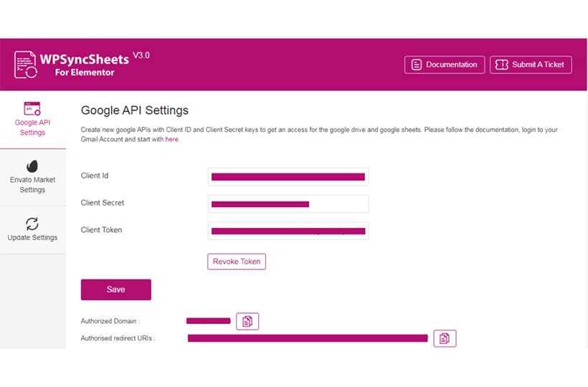This screenshot has width=588, height=387.
Task: Select the Envato leaf icon
Action: coord(32,166)
